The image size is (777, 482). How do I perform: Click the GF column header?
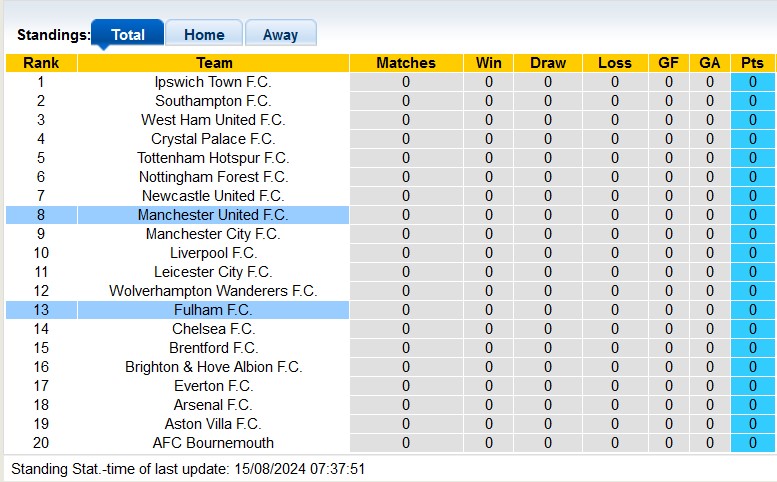tap(669, 63)
